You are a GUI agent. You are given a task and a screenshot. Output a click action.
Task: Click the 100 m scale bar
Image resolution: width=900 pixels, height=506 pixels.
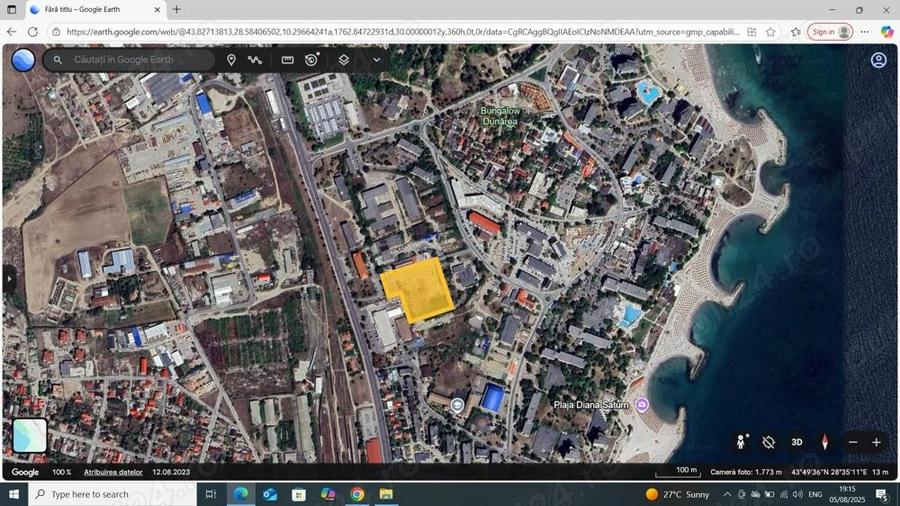coord(678,472)
